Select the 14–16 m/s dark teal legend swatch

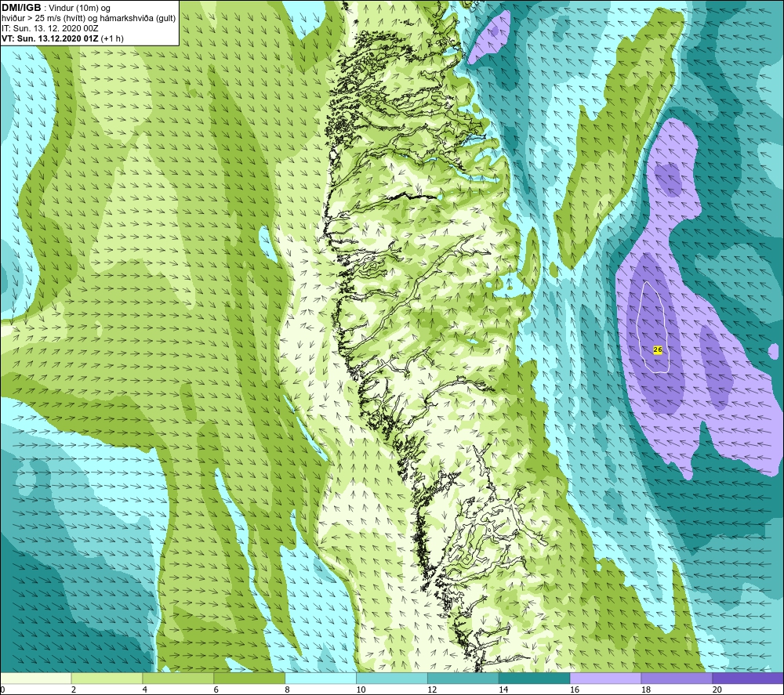click(x=535, y=679)
